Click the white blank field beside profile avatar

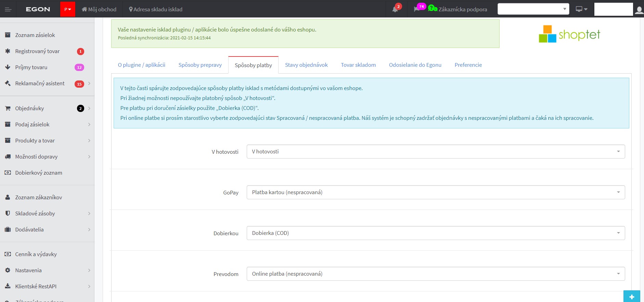[x=614, y=9]
